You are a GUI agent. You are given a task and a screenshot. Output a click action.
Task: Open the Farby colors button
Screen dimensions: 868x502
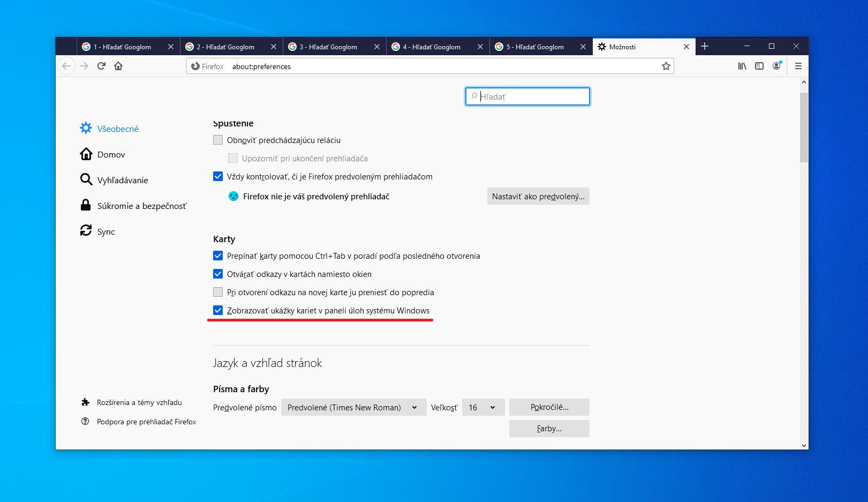[x=549, y=429]
